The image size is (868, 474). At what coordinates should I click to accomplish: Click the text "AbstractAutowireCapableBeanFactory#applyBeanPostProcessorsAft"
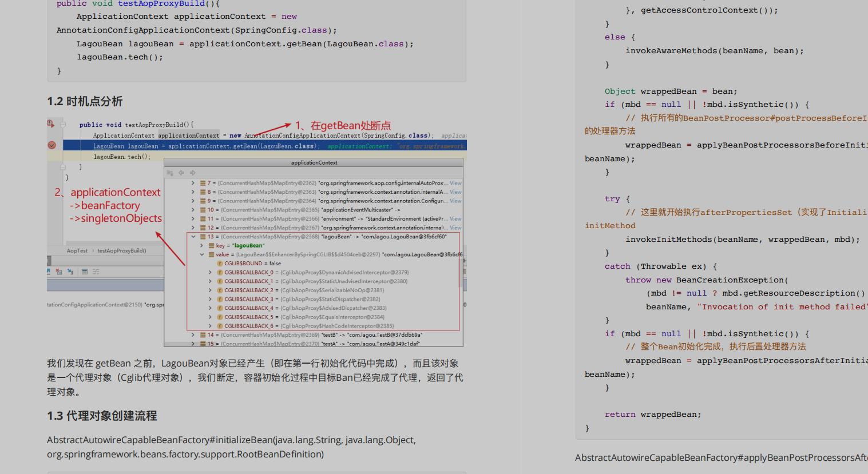pos(722,457)
